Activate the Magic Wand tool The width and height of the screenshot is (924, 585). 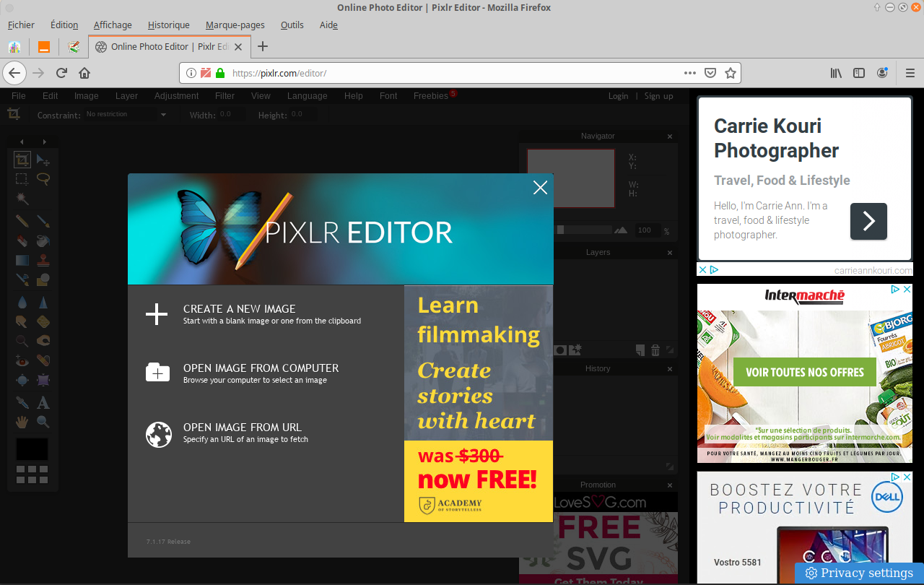tap(22, 197)
